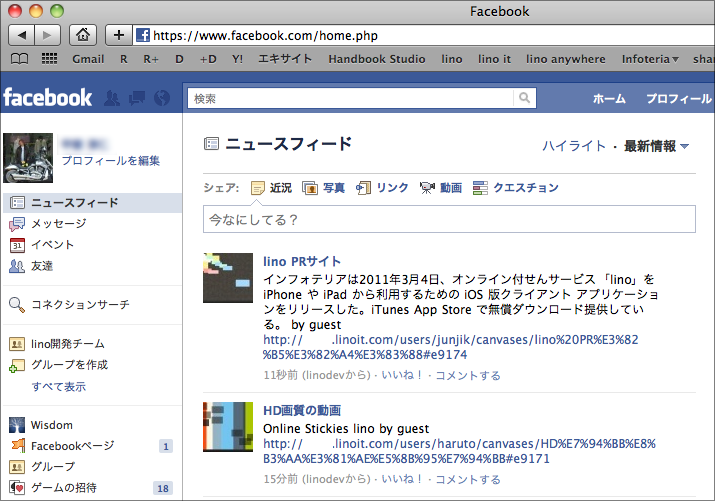Screen dimensions: 715x501
Task: Switch feed to ハイライト
Action: 574,146
